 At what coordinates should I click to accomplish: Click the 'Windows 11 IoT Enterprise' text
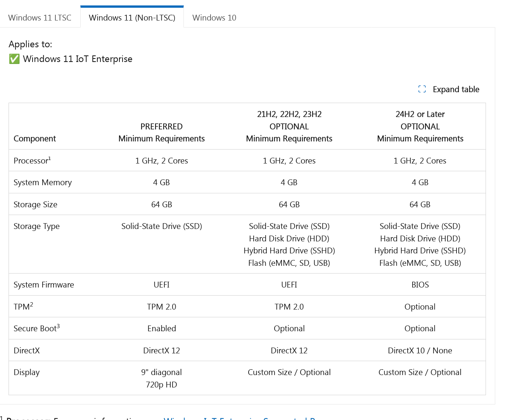coord(78,59)
